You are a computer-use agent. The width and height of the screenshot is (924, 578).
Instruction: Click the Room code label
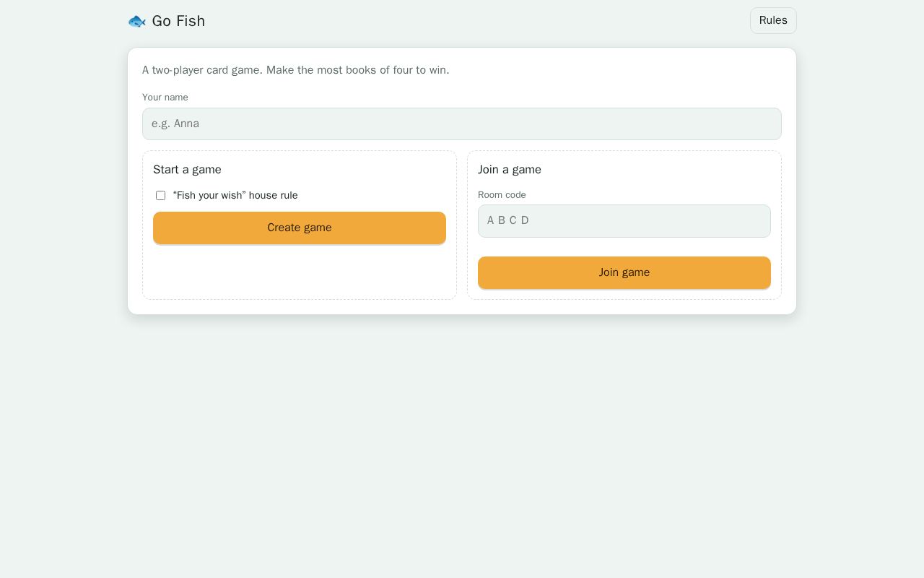pos(502,195)
